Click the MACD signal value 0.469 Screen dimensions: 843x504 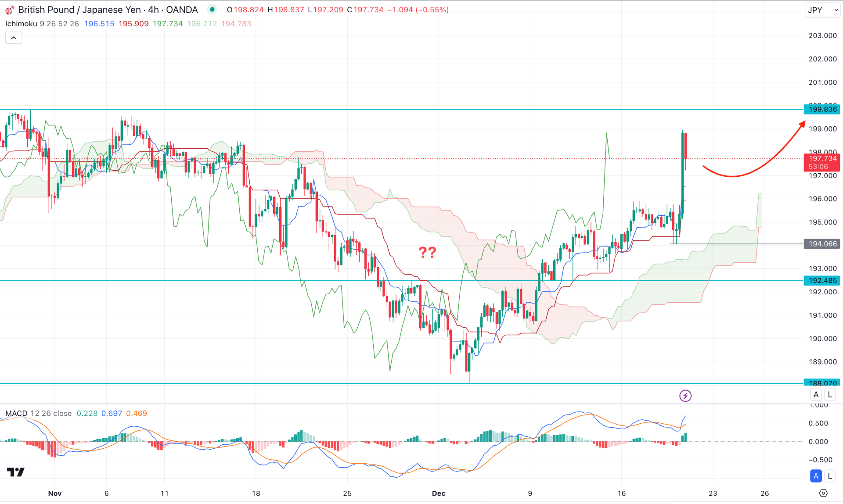pyautogui.click(x=137, y=413)
